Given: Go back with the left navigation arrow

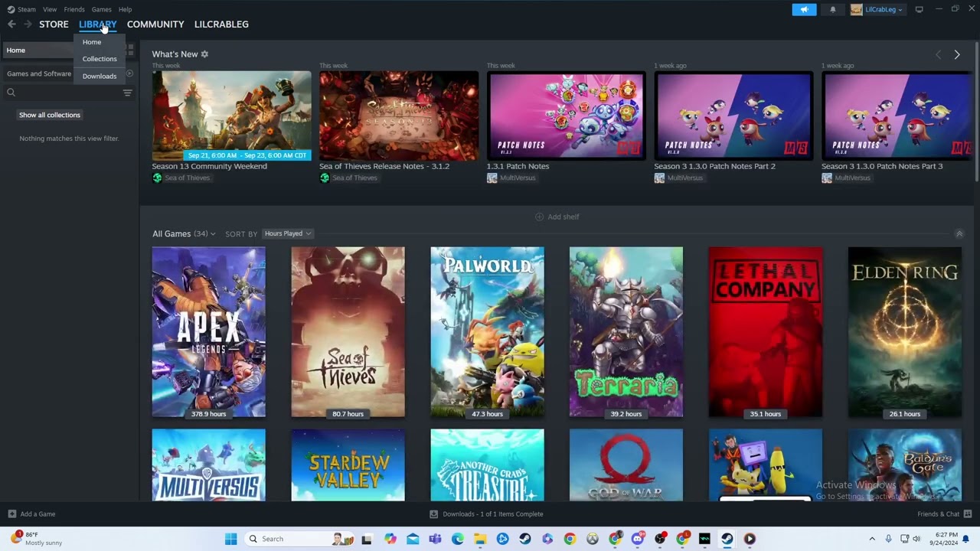Looking at the screenshot, I should pos(11,24).
